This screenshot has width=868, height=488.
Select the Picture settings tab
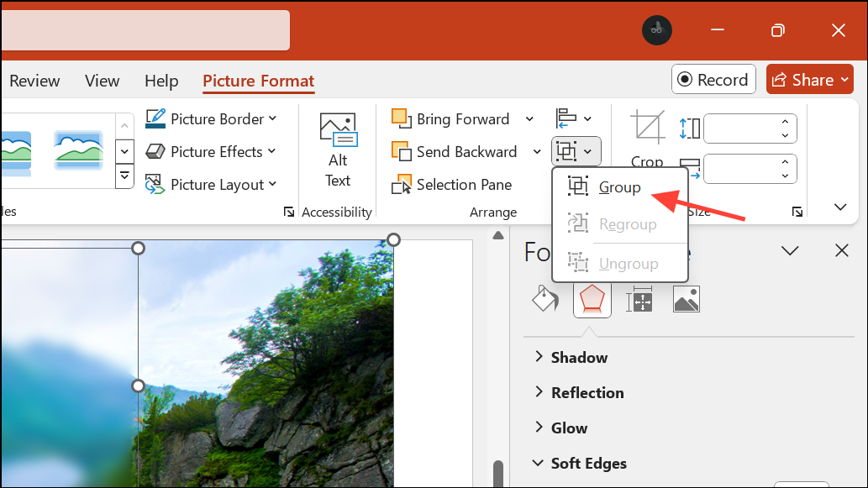687,299
